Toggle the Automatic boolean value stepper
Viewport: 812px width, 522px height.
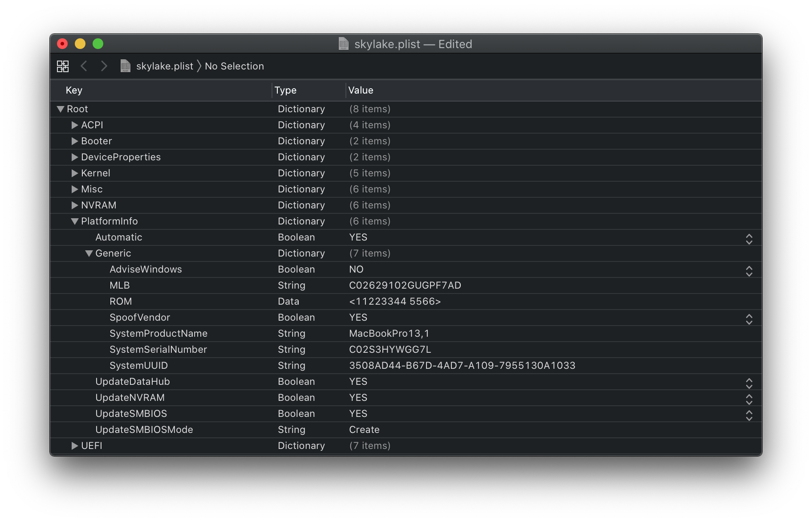(x=749, y=239)
